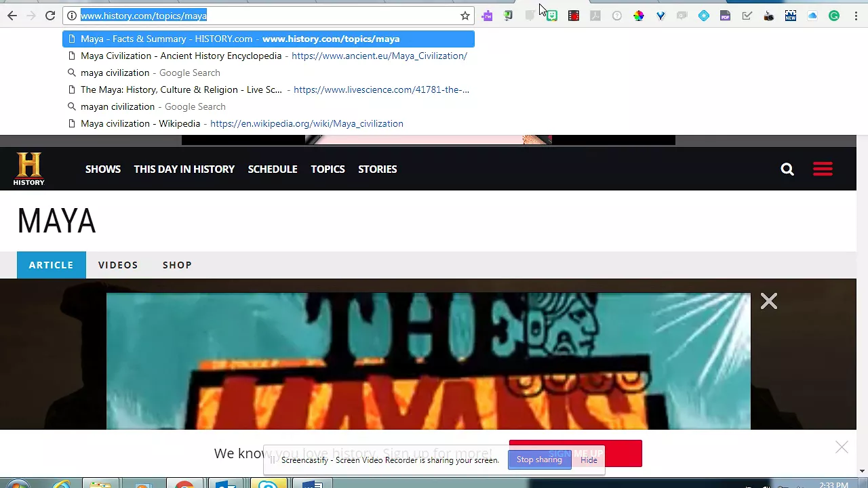Viewport: 868px width, 488px height.
Task: Select the ARTICLE tab
Action: tap(51, 265)
